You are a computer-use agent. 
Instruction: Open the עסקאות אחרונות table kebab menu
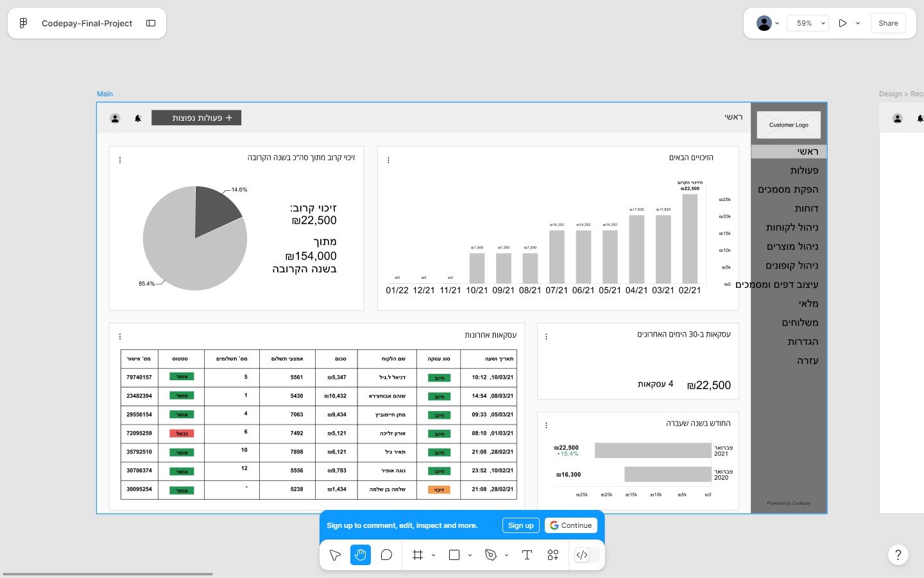point(120,337)
